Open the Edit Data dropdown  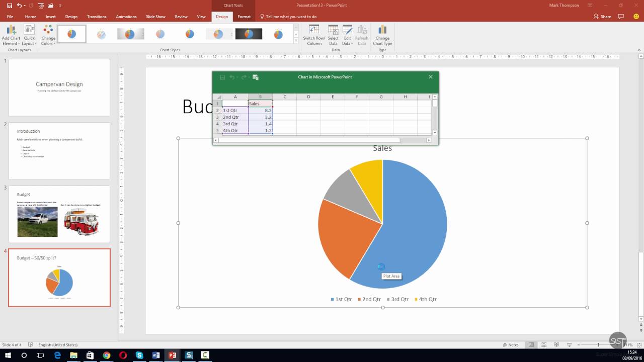click(347, 35)
